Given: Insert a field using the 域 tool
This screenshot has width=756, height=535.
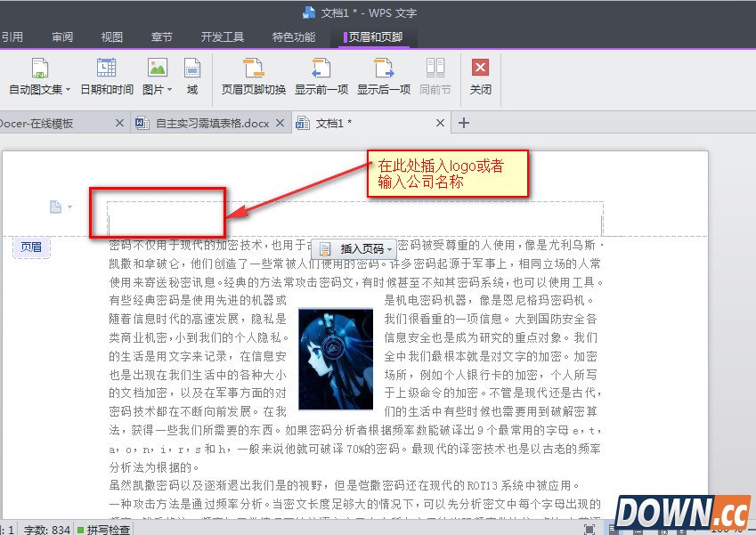Looking at the screenshot, I should (x=192, y=78).
